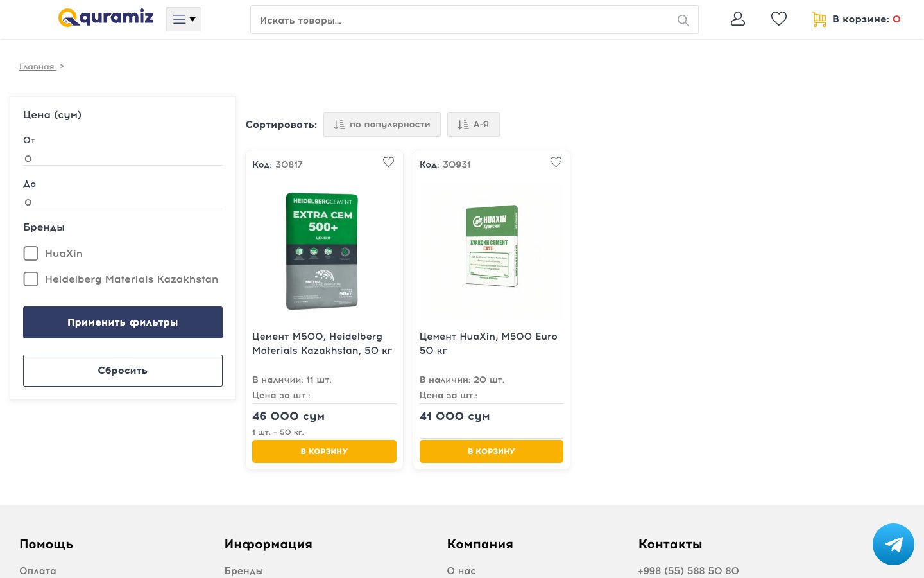Click the 41 000 сум price
The height and width of the screenshot is (578, 924).
[x=454, y=416]
